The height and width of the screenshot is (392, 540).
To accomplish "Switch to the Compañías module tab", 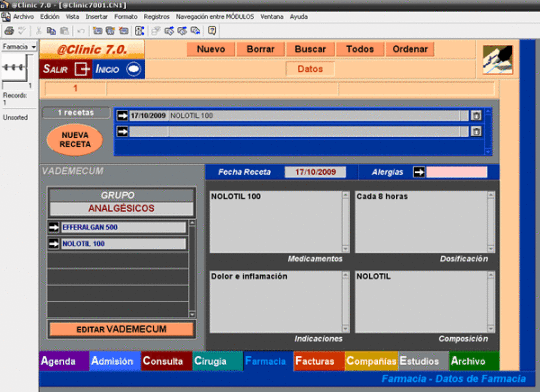I will (371, 361).
